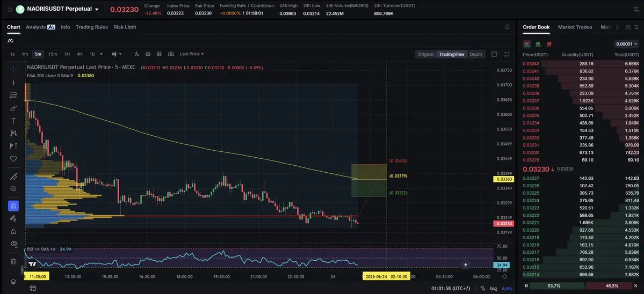Select the trend line drawing tool

tap(13, 83)
